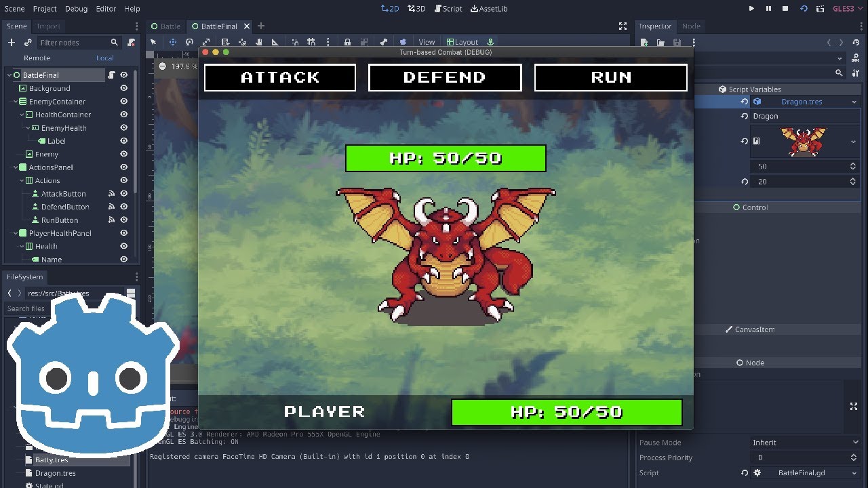868x488 pixels.
Task: Open the BattleFinal.gd script dropdown
Action: [x=854, y=473]
